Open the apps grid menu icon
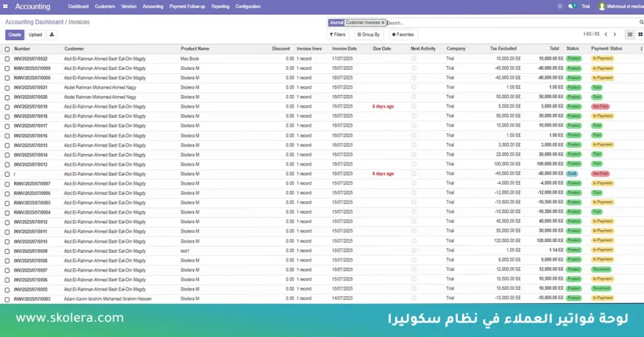The image size is (644, 337). click(5, 6)
